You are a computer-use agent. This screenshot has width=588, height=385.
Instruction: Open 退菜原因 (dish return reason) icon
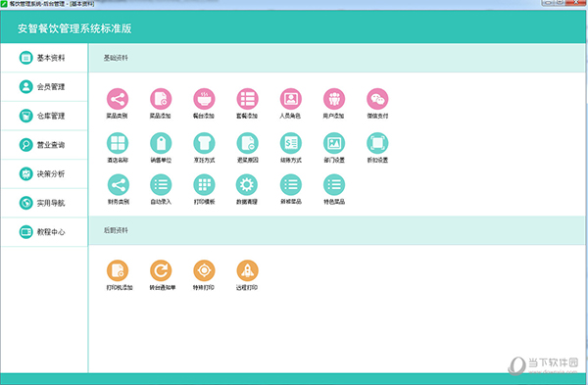[248, 143]
